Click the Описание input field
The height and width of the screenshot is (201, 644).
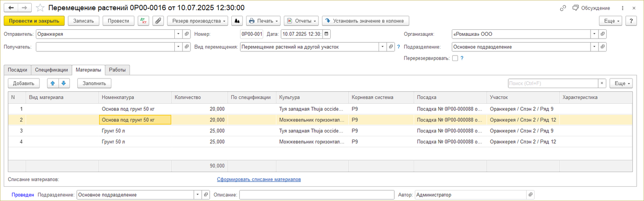(x=316, y=195)
